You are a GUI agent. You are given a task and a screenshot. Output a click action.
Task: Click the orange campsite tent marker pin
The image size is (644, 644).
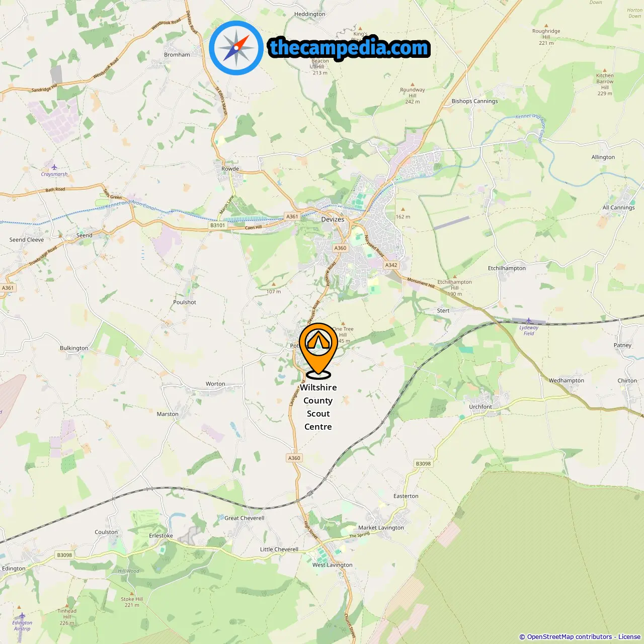(x=318, y=350)
